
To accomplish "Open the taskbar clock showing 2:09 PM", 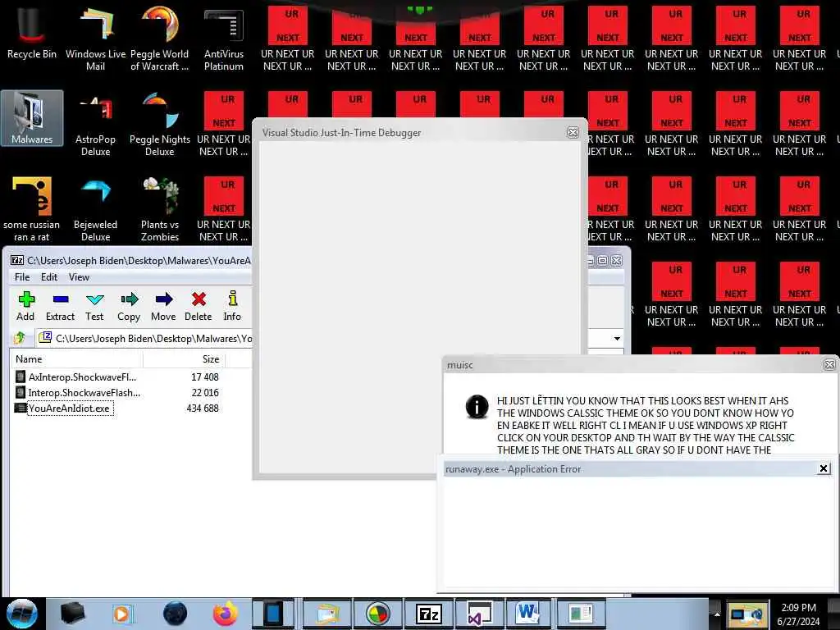I will [x=798, y=614].
